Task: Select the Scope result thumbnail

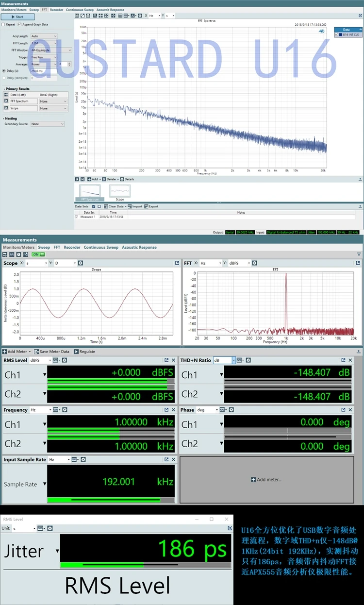Action: 120,192
